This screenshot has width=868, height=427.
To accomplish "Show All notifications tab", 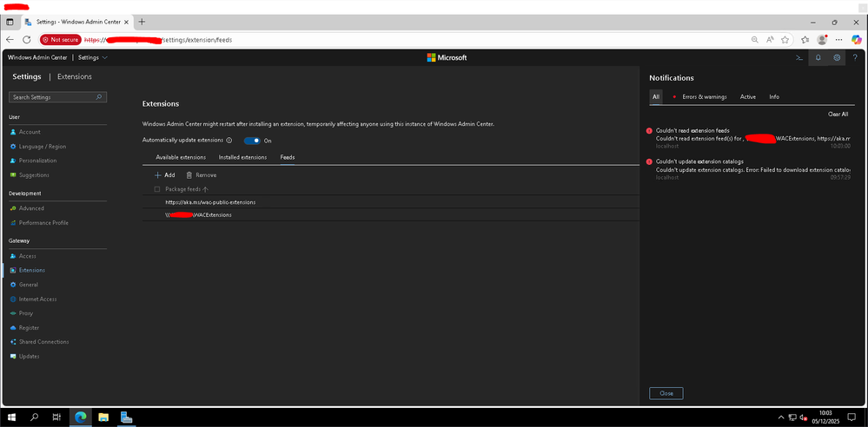I will point(655,97).
